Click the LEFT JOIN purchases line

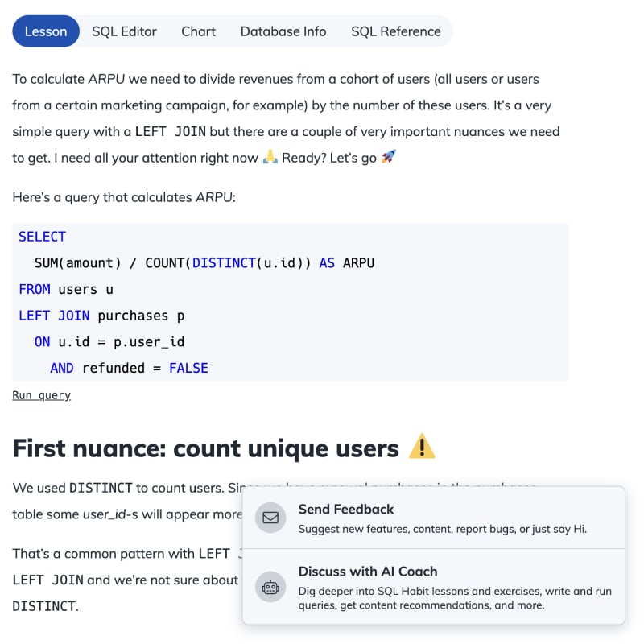click(x=101, y=315)
